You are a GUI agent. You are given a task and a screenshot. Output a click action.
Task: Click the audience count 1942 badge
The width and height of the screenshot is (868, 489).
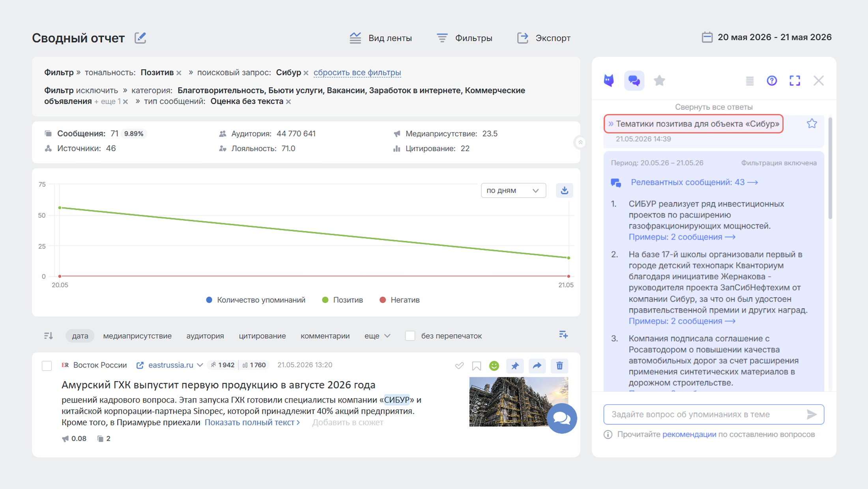[x=223, y=365]
